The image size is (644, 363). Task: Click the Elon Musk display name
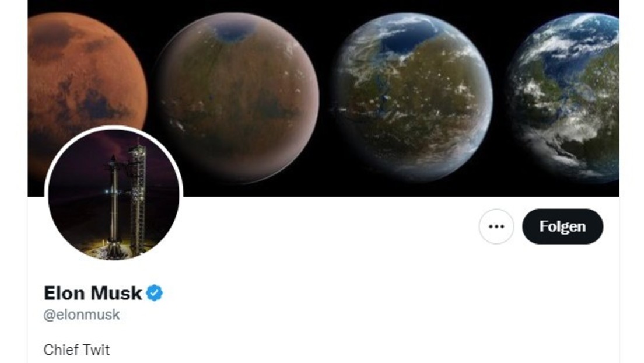point(93,293)
